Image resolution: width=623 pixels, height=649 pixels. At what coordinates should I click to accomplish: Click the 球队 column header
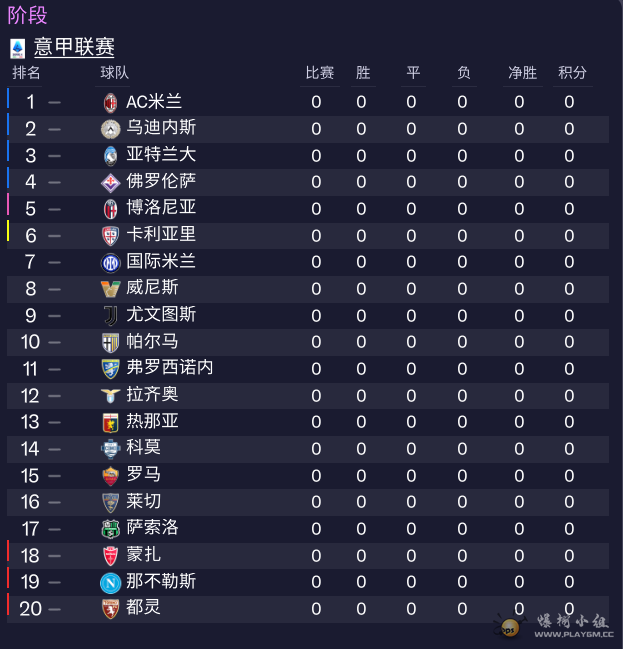click(114, 73)
